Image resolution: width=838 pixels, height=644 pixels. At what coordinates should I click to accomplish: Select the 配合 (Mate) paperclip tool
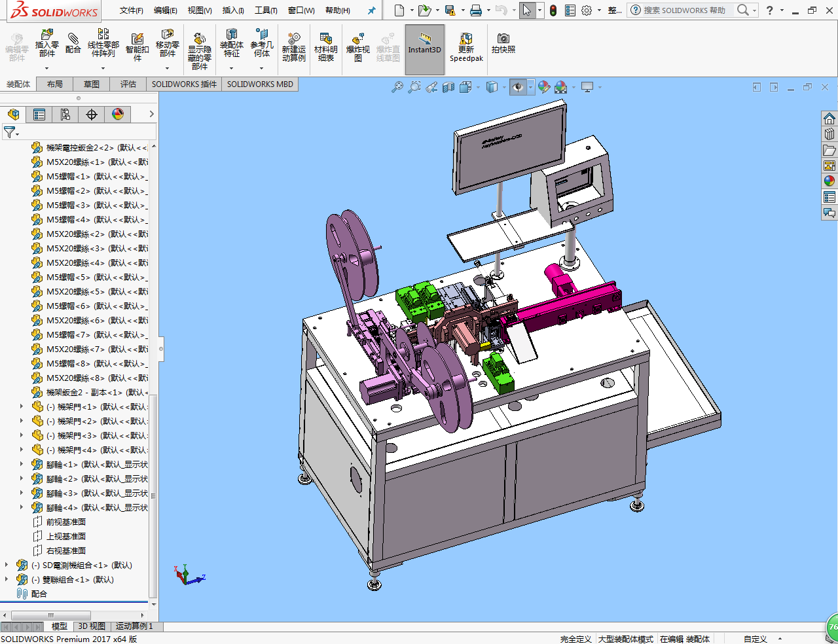pos(73,43)
